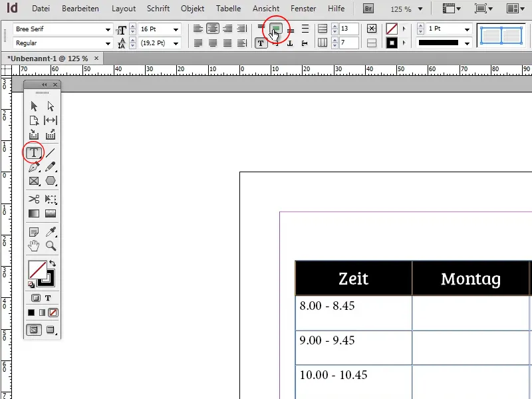The height and width of the screenshot is (399, 532).
Task: Select the Gradient Swatch tool
Action: (34, 213)
